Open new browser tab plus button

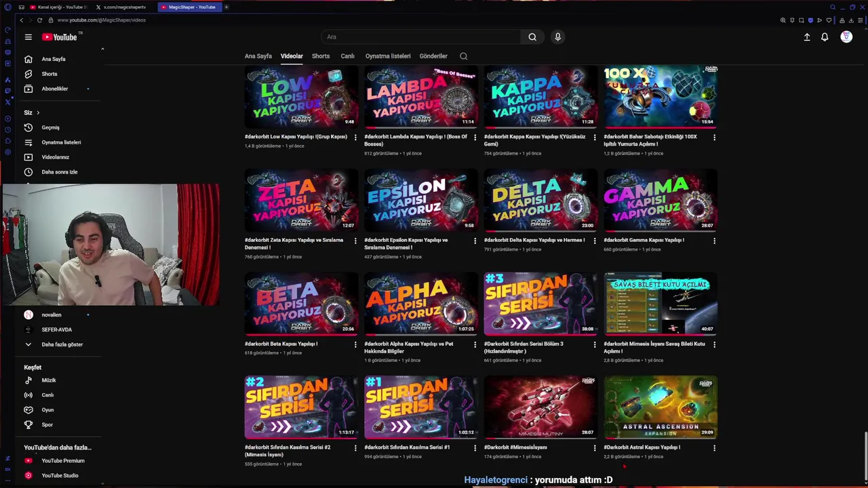pos(226,7)
